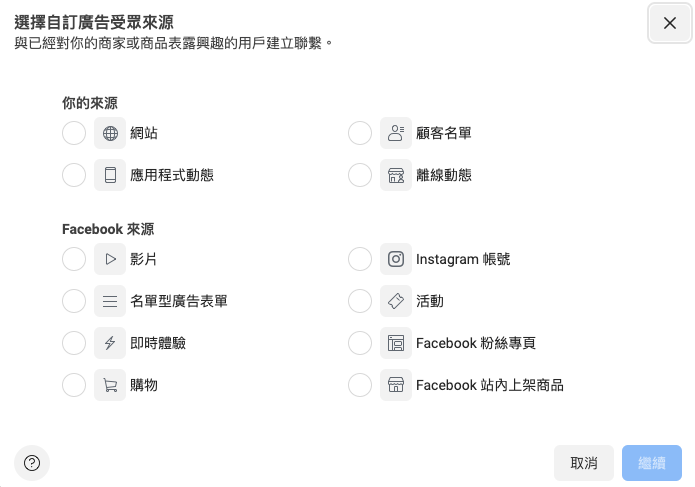Click the globe icon for 網站
The width and height of the screenshot is (695, 487).
click(x=110, y=133)
